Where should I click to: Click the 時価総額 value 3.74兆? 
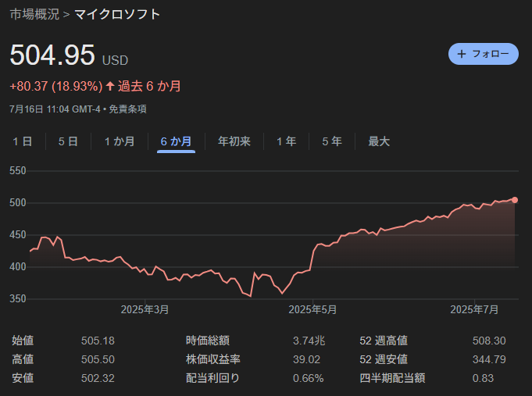click(x=309, y=341)
